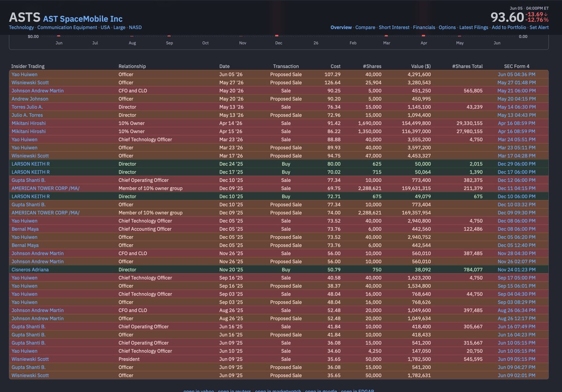Click the -12.76% change value
Viewport: 562px width, 392px height.
[537, 20]
